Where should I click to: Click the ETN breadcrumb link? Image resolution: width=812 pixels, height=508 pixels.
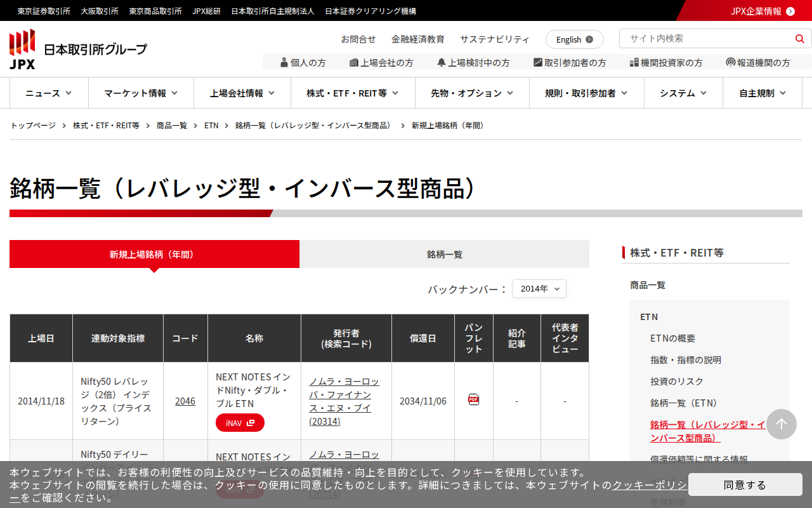click(211, 126)
